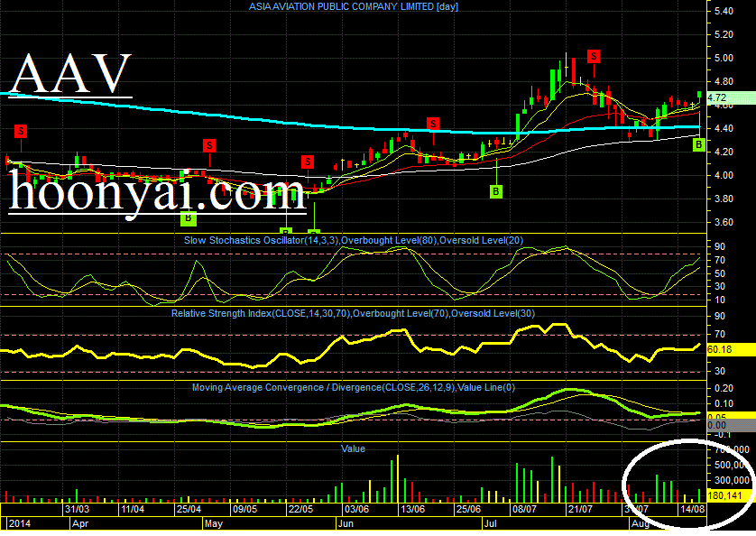Click the 25/04 date label
756x536 pixels.
tap(189, 509)
